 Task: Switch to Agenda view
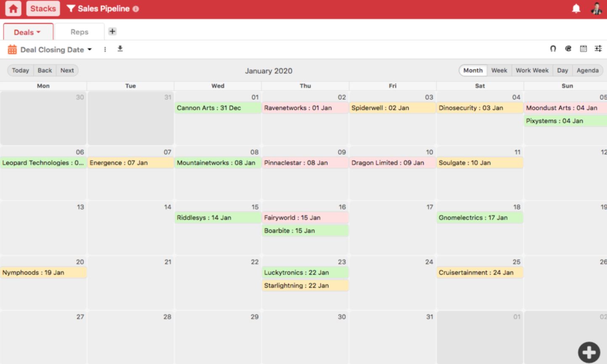tap(588, 71)
